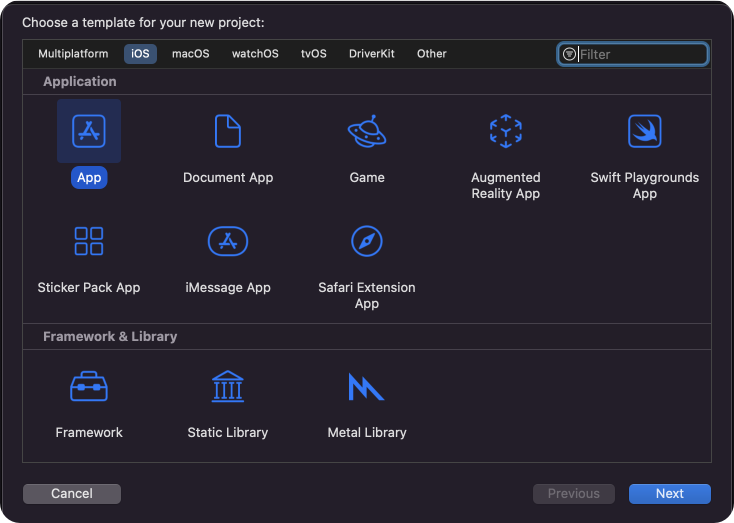Screen dimensions: 734x523
Task: Select the Framework toolbox icon
Action: [89, 386]
